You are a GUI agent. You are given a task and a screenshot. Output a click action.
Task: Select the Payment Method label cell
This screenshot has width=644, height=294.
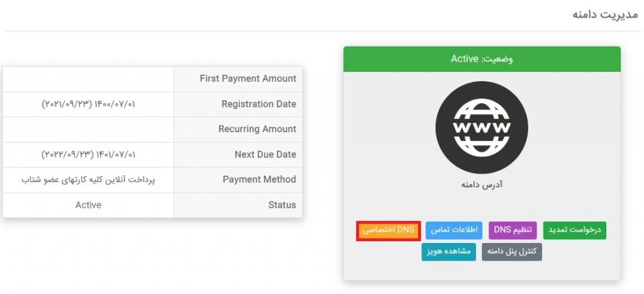[238, 179]
